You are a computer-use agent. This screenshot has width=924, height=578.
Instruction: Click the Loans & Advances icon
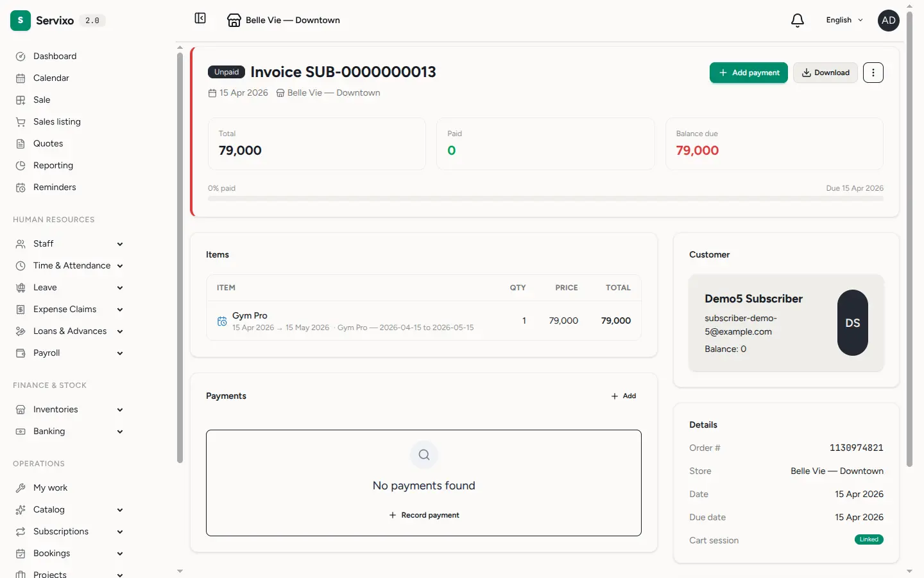21,331
